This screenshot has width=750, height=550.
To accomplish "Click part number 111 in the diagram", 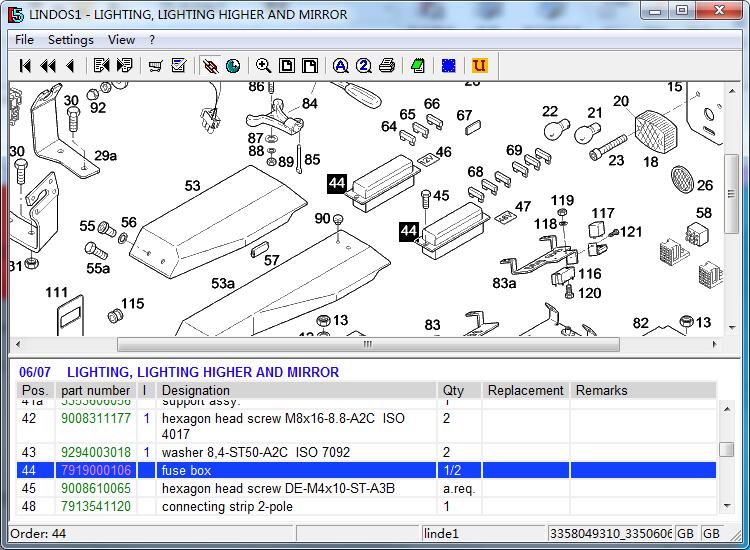I will [x=56, y=292].
